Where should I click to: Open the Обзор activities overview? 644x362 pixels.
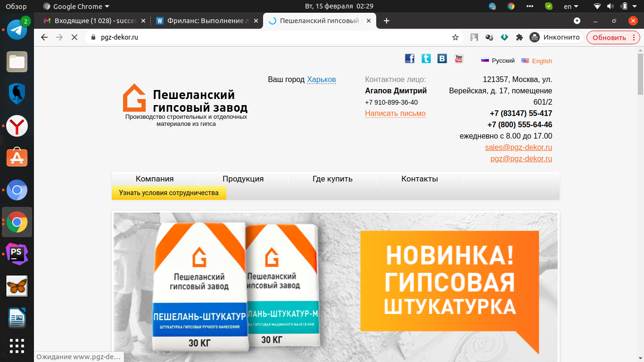(16, 7)
